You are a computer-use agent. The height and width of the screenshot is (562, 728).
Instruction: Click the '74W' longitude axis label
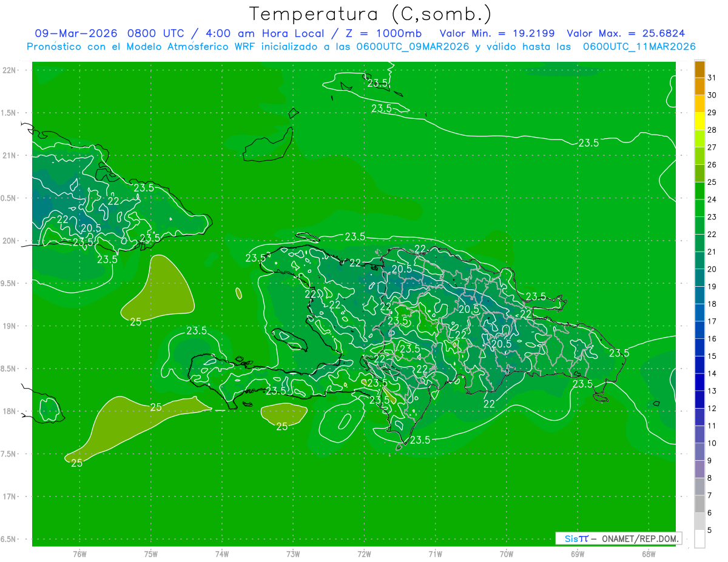(x=222, y=554)
